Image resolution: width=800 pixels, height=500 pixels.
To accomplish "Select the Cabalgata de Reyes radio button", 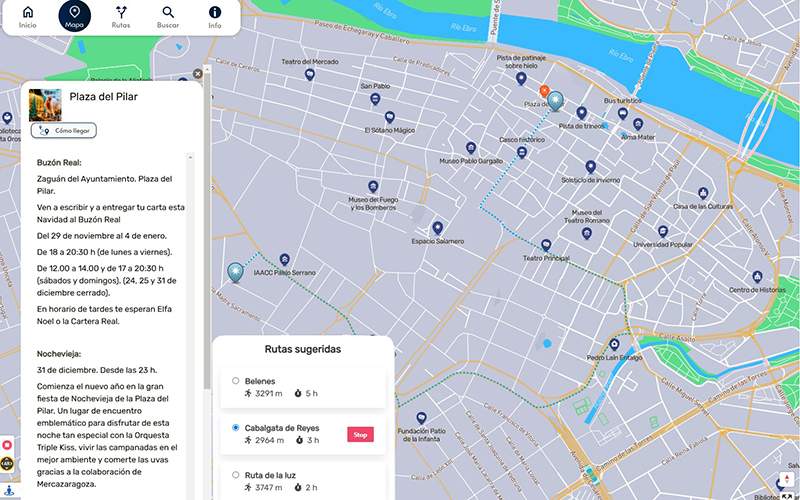I will click(235, 427).
